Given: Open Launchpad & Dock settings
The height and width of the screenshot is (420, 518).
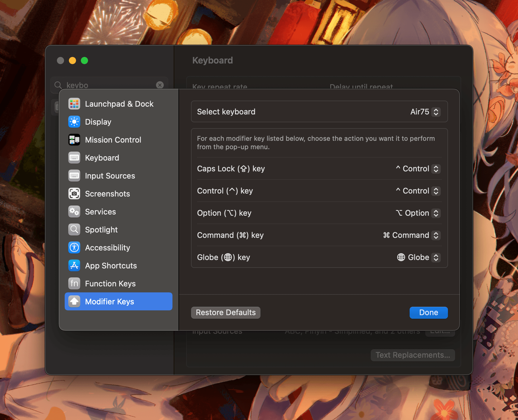Looking at the screenshot, I should click(119, 104).
